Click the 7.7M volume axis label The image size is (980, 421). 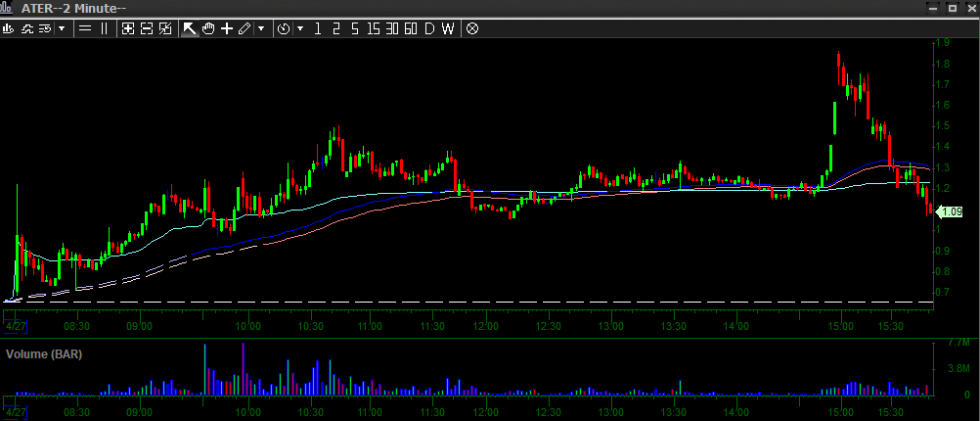pyautogui.click(x=958, y=344)
